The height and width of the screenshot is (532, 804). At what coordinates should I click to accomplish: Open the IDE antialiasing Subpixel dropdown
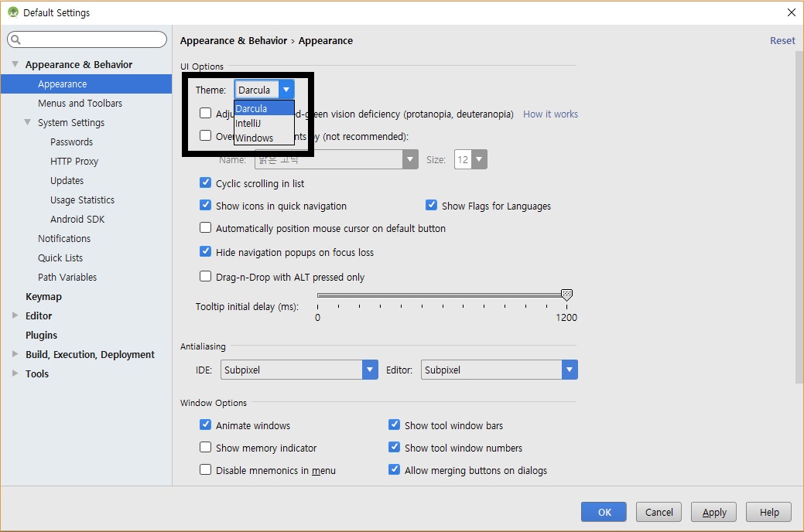[299, 370]
